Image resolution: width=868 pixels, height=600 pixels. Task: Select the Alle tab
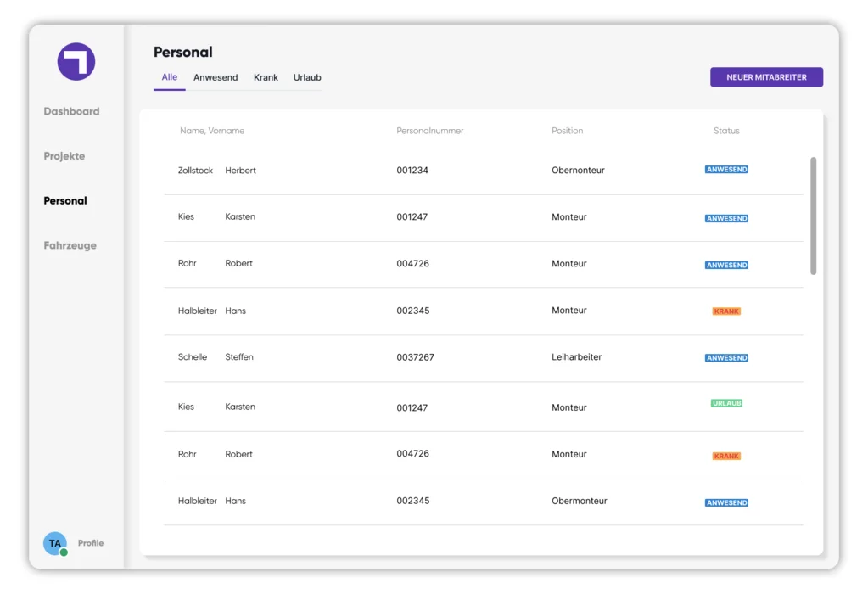click(170, 77)
